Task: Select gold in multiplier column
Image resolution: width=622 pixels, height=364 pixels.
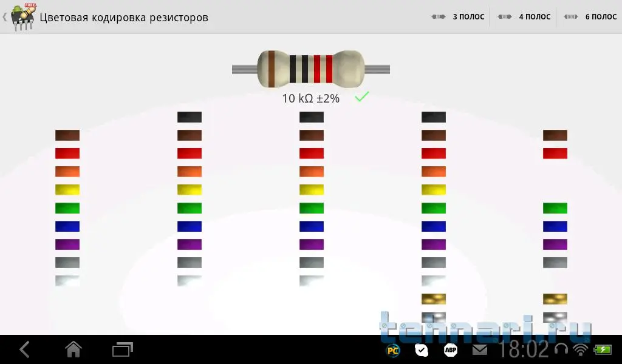Action: (434, 299)
